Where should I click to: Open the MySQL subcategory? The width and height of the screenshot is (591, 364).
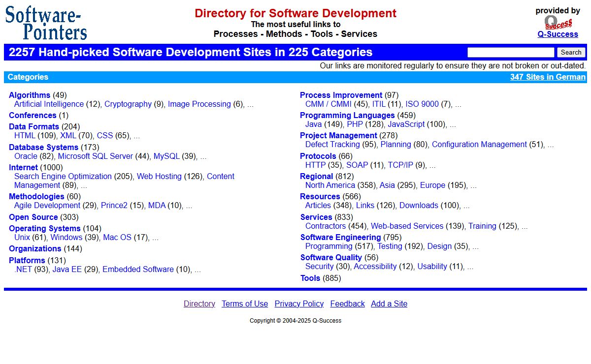166,156
